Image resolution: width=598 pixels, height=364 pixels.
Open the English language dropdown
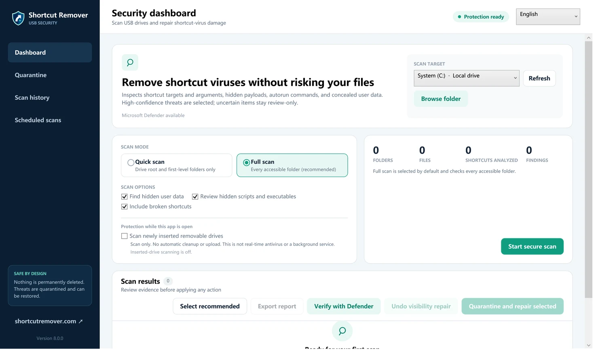pyautogui.click(x=548, y=17)
